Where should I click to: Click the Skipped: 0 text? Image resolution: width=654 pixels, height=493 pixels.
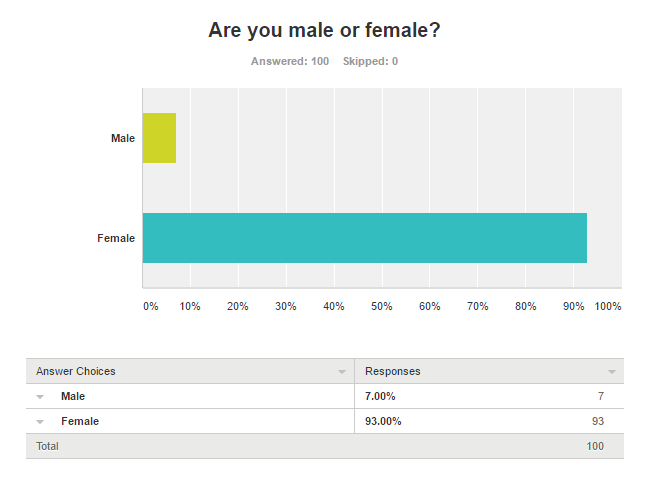(370, 61)
